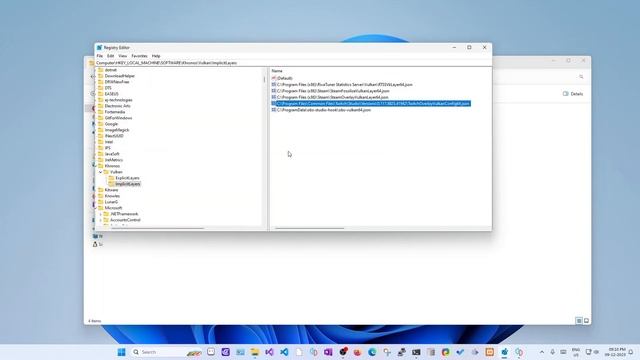This screenshot has height=360, width=640.
Task: Select the RivaTuner Statistics Server RTSSVkLayer64.json value
Action: pyautogui.click(x=344, y=84)
